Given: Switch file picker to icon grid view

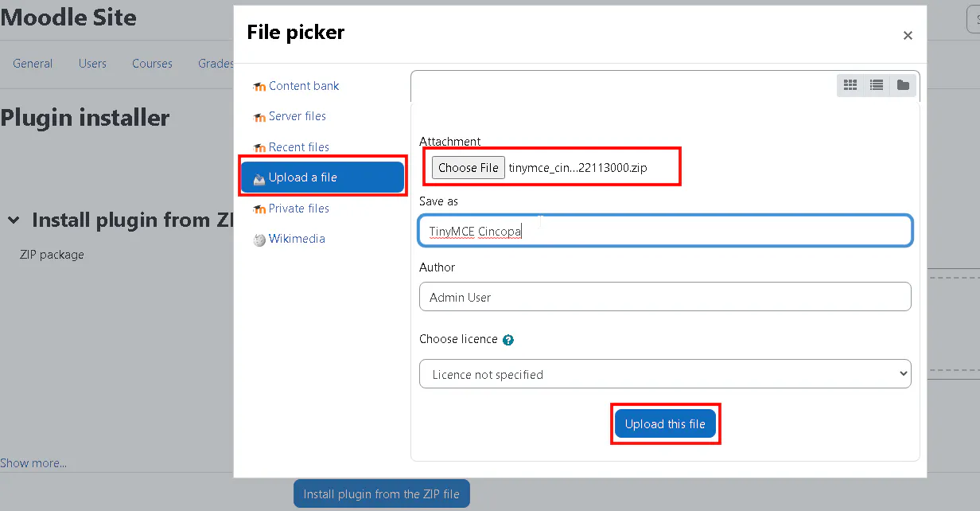Looking at the screenshot, I should [x=850, y=85].
